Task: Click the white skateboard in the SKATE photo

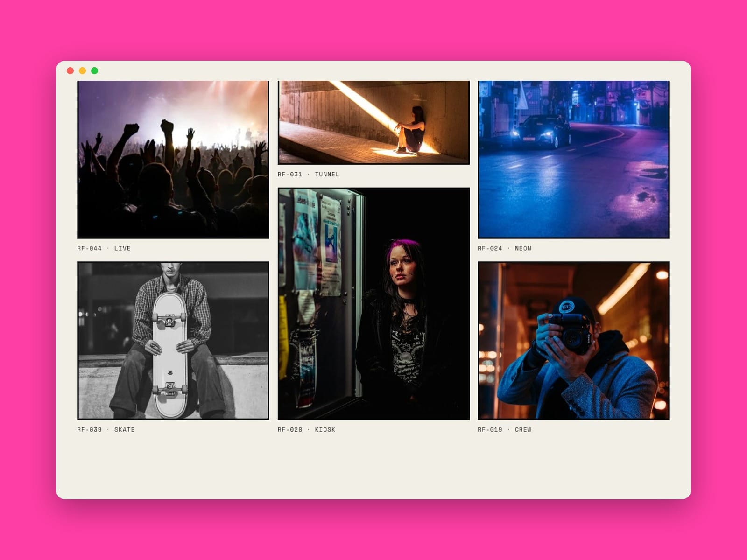Action: point(170,355)
